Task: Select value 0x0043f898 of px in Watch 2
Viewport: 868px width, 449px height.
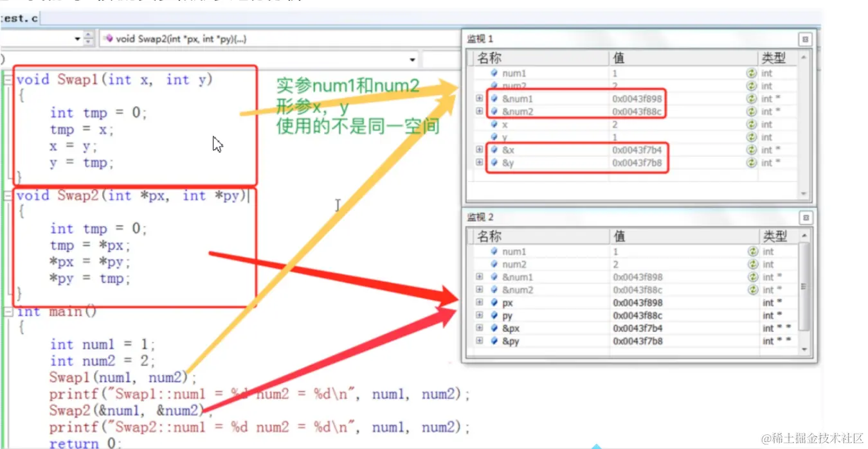Action: click(637, 303)
